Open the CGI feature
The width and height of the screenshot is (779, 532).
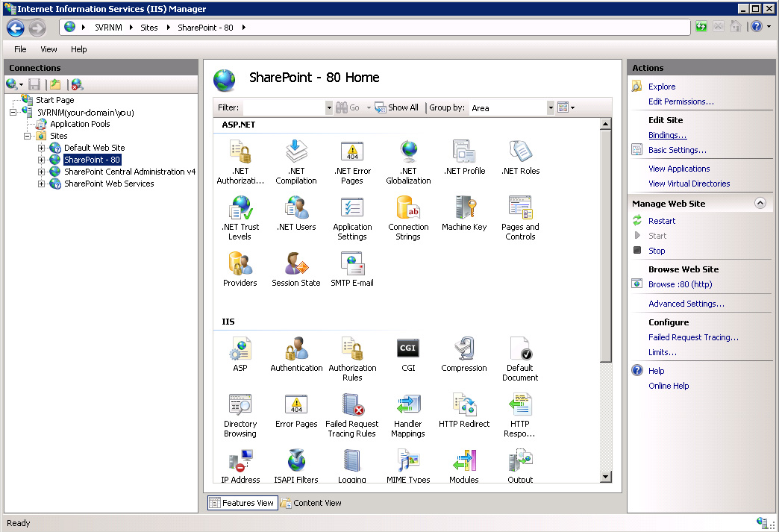tap(408, 354)
